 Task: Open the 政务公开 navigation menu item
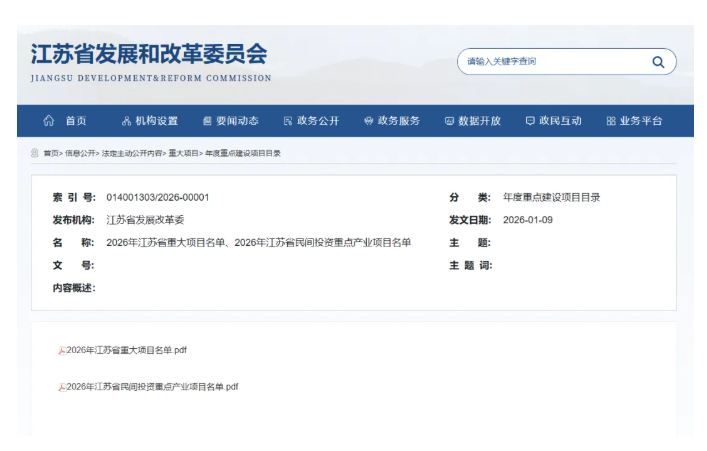[318, 121]
